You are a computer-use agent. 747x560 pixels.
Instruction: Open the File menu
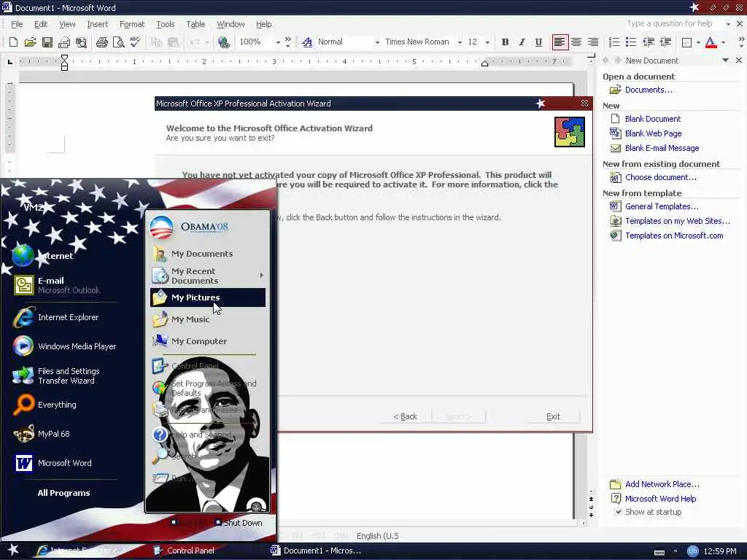(17, 24)
